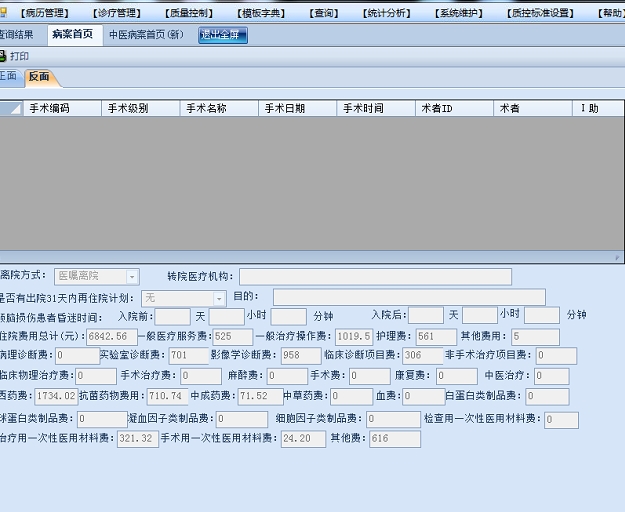Viewport: 625px width, 512px height.
Task: Click the 中医治疗 field
Action: click(552, 376)
